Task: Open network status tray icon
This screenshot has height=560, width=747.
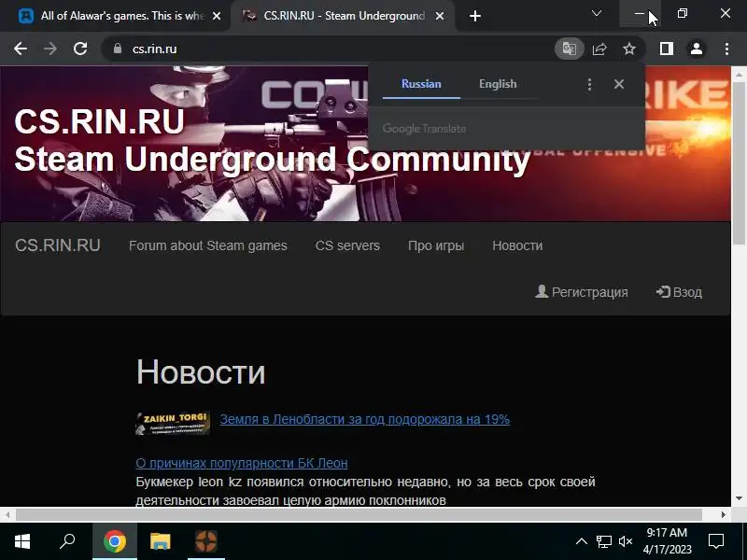Action: 603,541
